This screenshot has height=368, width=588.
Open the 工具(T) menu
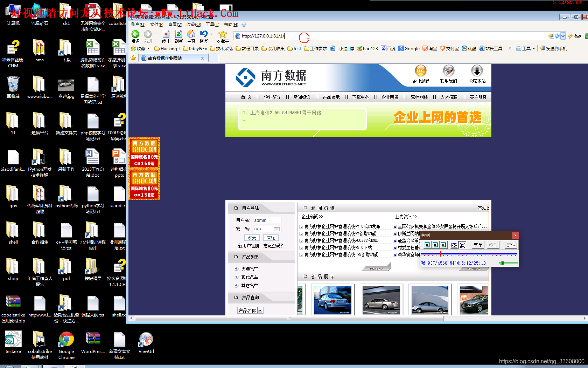212,24
